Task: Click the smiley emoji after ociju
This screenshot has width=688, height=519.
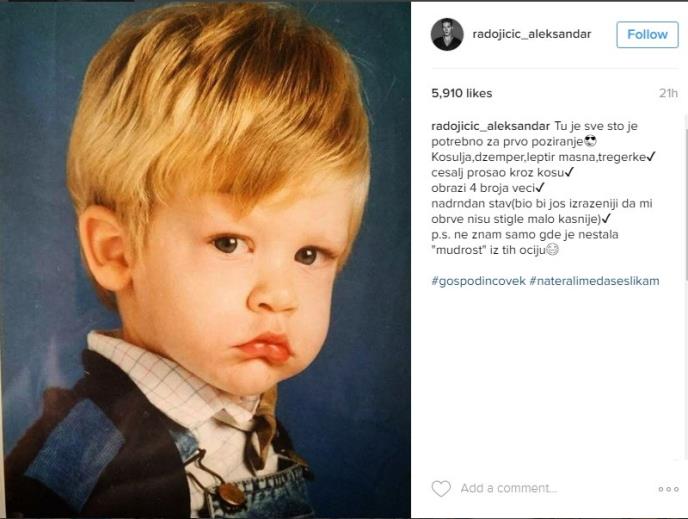Action: point(552,250)
